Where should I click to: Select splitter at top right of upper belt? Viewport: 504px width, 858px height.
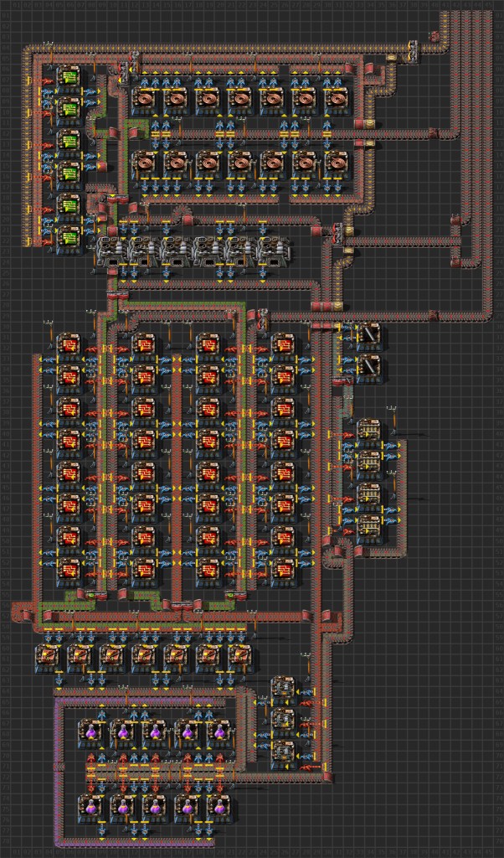point(414,52)
